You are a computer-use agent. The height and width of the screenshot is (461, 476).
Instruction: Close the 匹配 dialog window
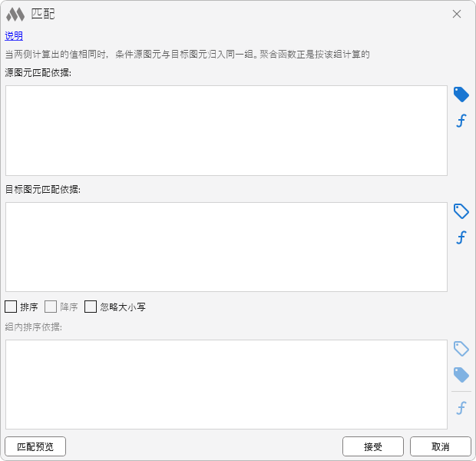[x=457, y=14]
